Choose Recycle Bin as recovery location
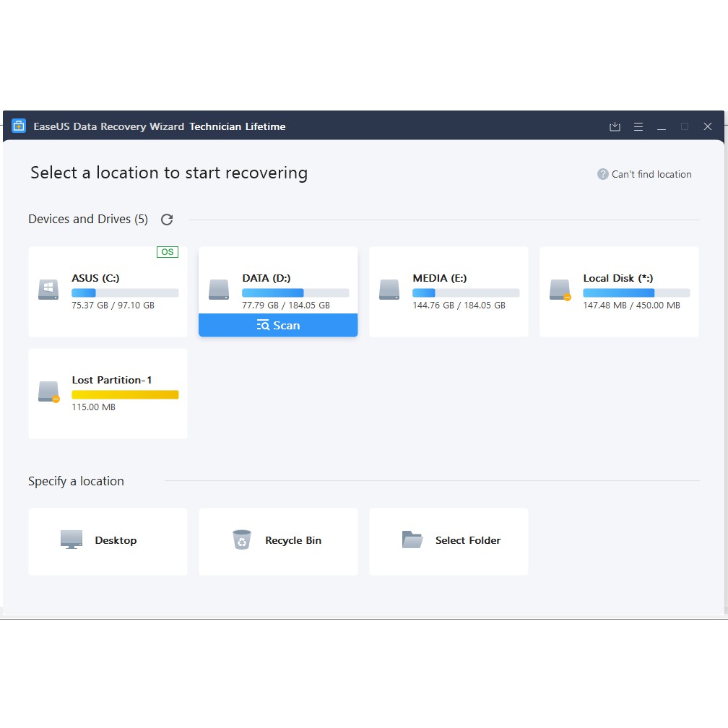 click(x=278, y=542)
